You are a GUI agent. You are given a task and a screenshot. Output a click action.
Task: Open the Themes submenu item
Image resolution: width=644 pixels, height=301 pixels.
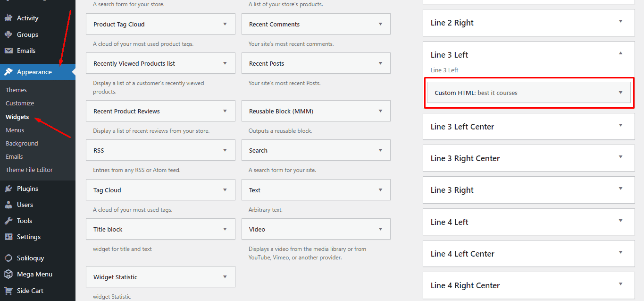pos(16,90)
